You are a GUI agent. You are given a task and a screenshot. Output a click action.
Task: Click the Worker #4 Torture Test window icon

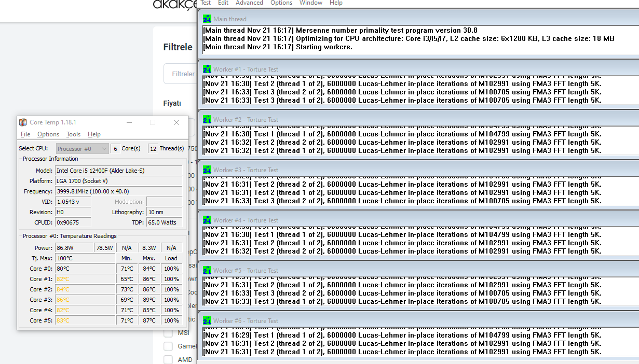coord(207,220)
